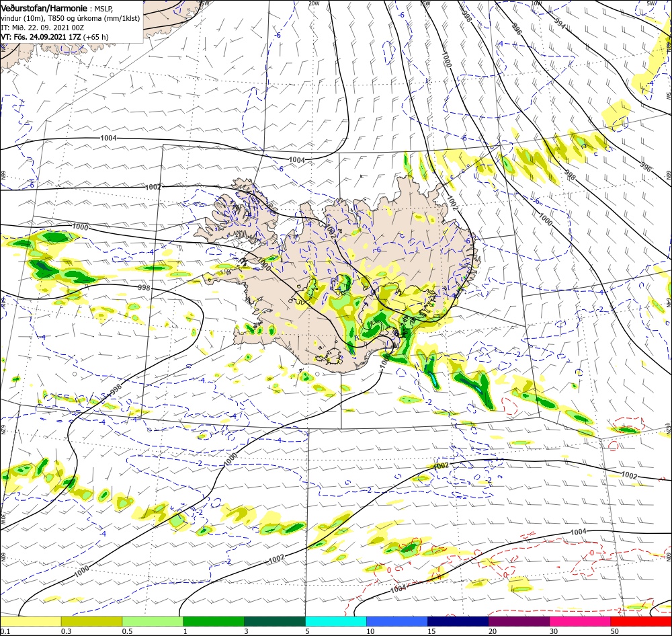Click the yellow 0.1–0.3 mm legend swatch
Screen dimensions: 672x636
(x=31, y=621)
